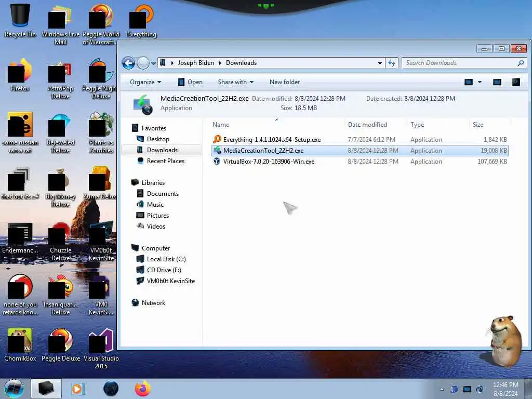Select Chuzzle Deluxe desktop icon
Viewport: 532px width, 399px height.
point(60,242)
